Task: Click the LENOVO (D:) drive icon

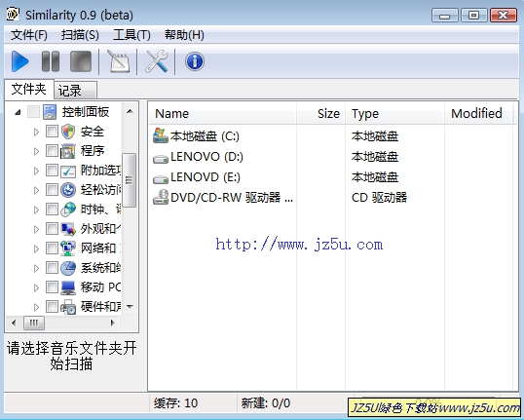Action: tap(161, 159)
